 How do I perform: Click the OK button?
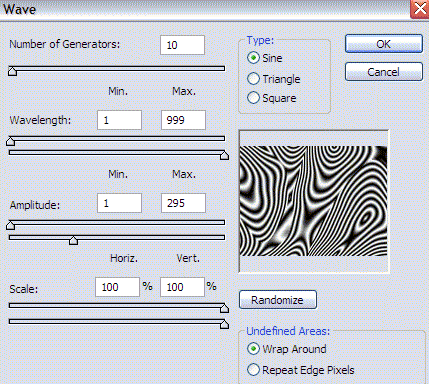click(x=384, y=44)
